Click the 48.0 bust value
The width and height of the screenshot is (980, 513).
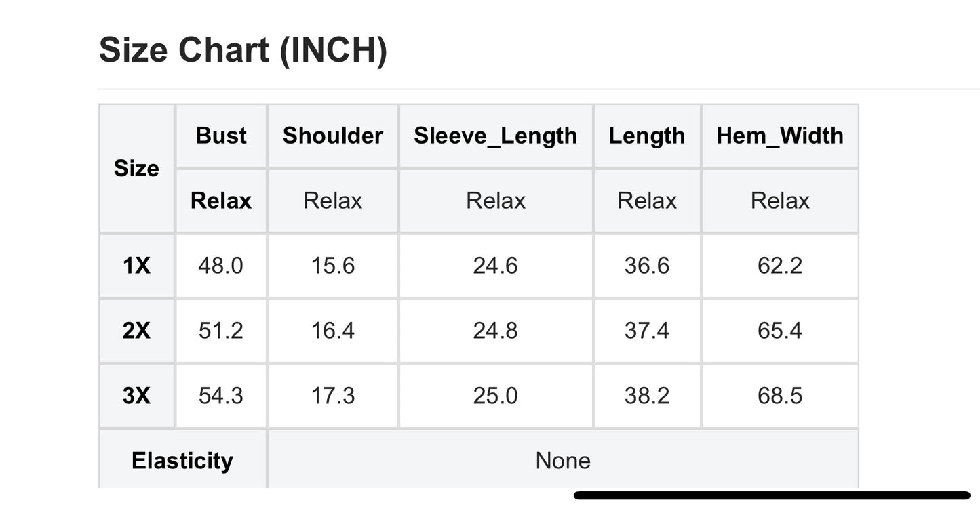coord(221,266)
